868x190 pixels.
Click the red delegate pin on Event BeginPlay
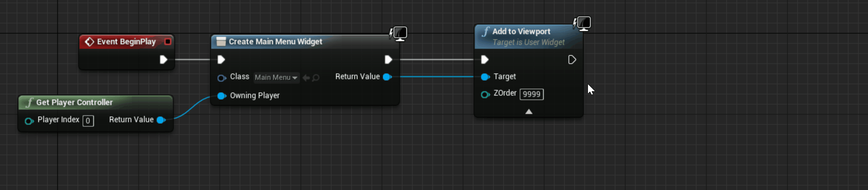168,41
